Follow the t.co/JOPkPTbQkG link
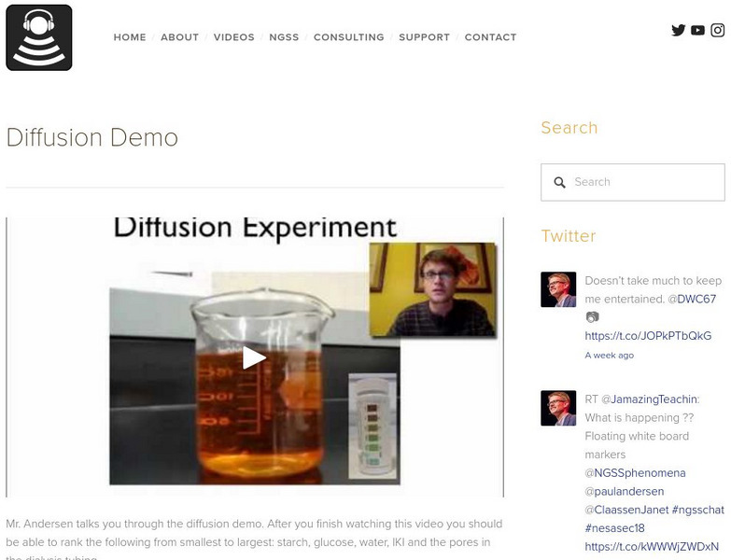731x560 pixels. point(648,336)
